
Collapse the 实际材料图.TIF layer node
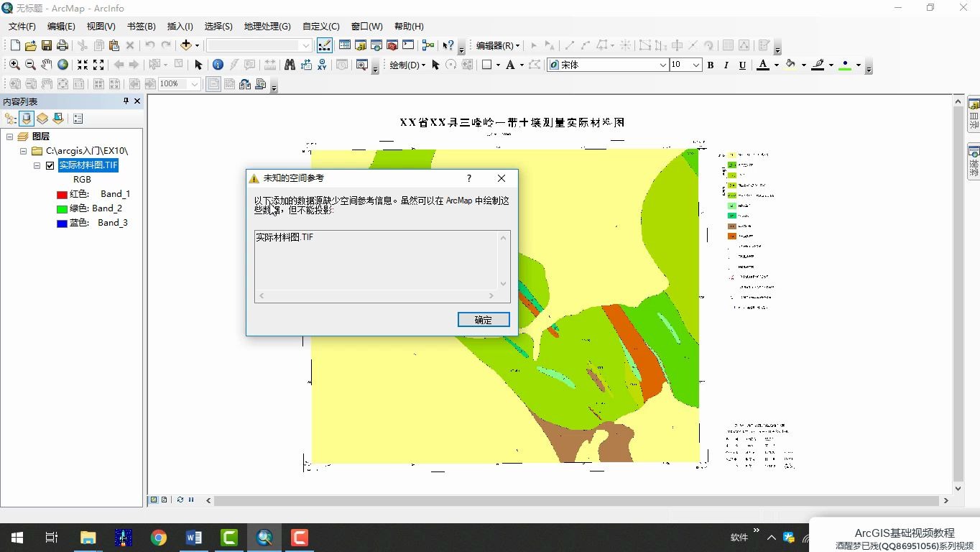click(37, 165)
